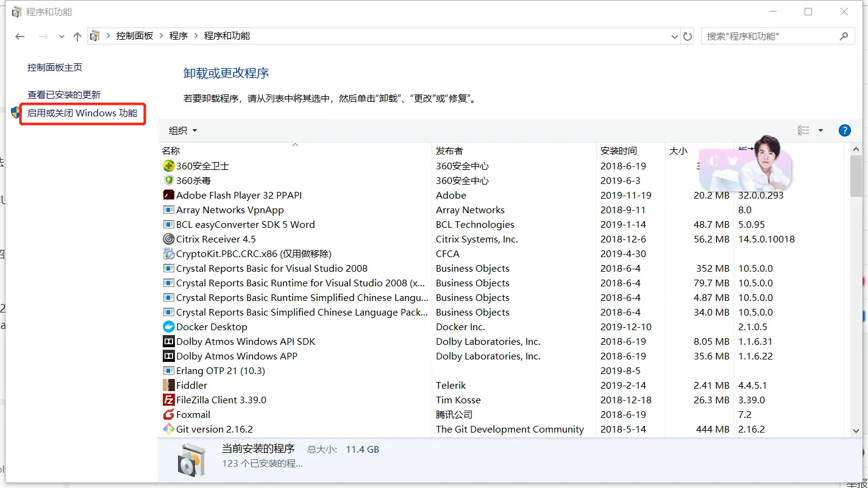Image resolution: width=868 pixels, height=488 pixels.
Task: Go back with the left arrow
Action: pyautogui.click(x=20, y=36)
